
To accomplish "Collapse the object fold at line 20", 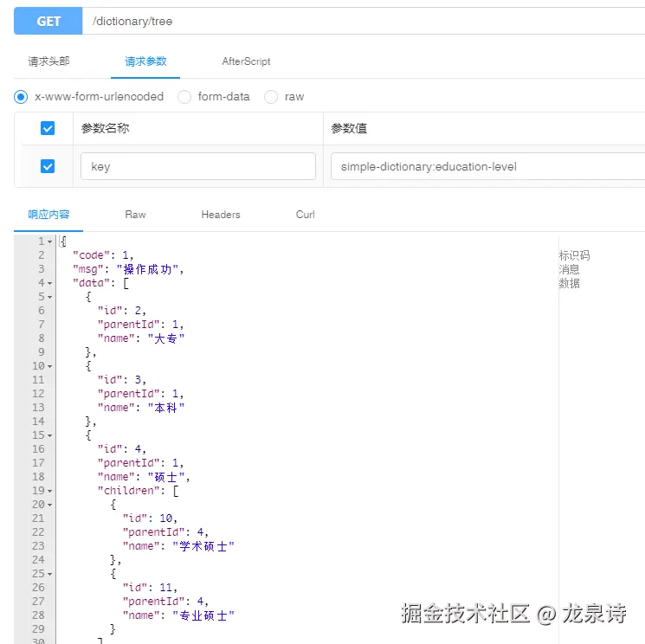I will (49, 505).
